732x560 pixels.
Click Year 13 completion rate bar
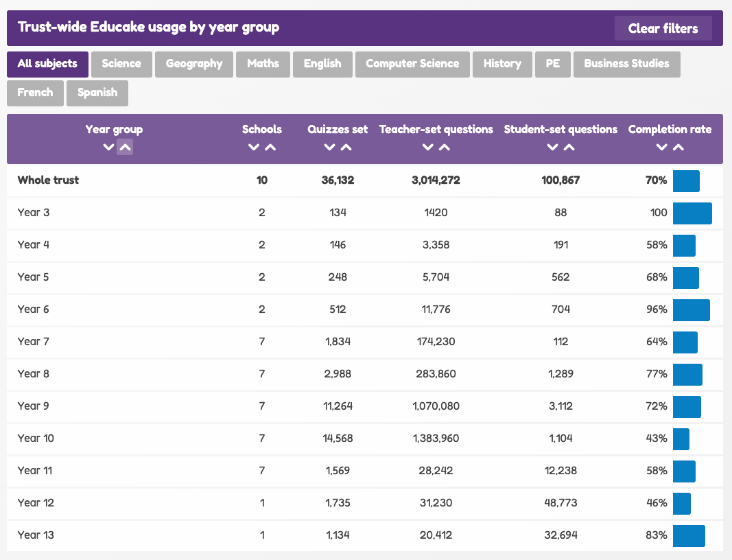coord(689,536)
